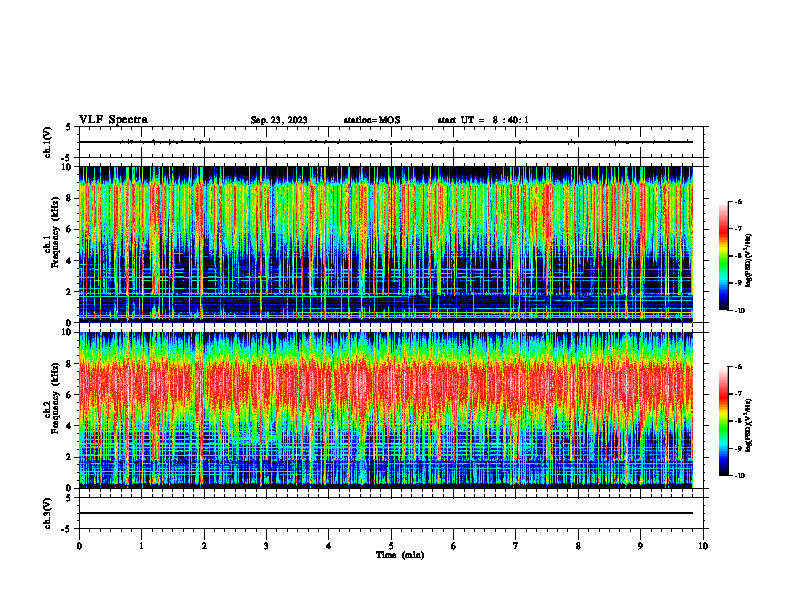Screen dimensions: 792x612
Task: Click the ch.1 spectrogram panel
Action: (386, 244)
